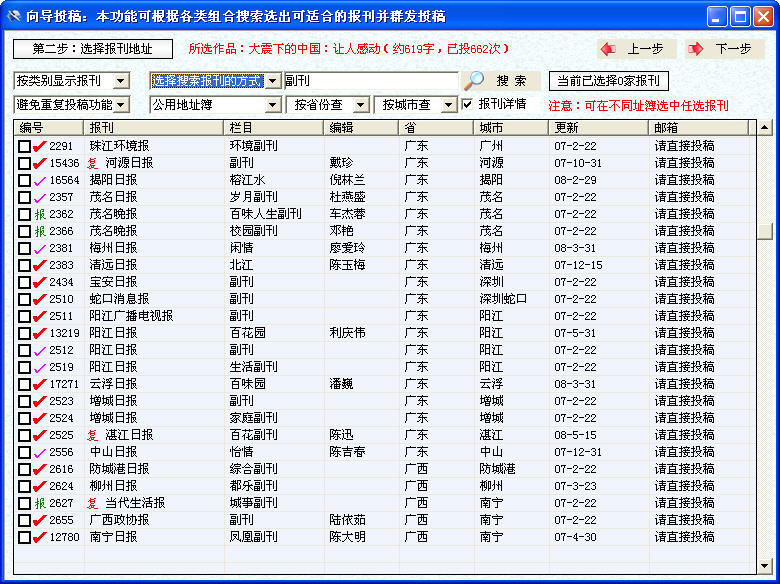Image resolution: width=780 pixels, height=584 pixels.
Task: Click the vertical scrollbar thumb
Action: 765,231
